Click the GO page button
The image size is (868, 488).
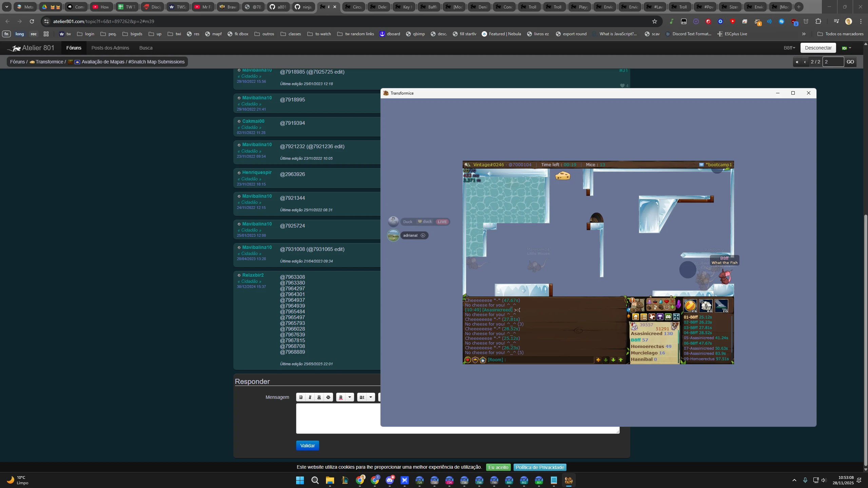click(x=850, y=62)
